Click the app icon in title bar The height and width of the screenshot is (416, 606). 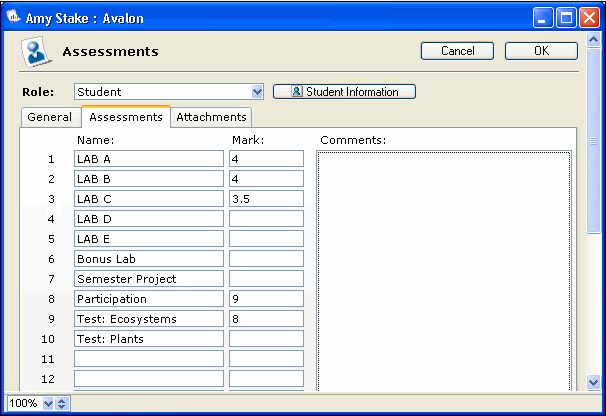[14, 17]
